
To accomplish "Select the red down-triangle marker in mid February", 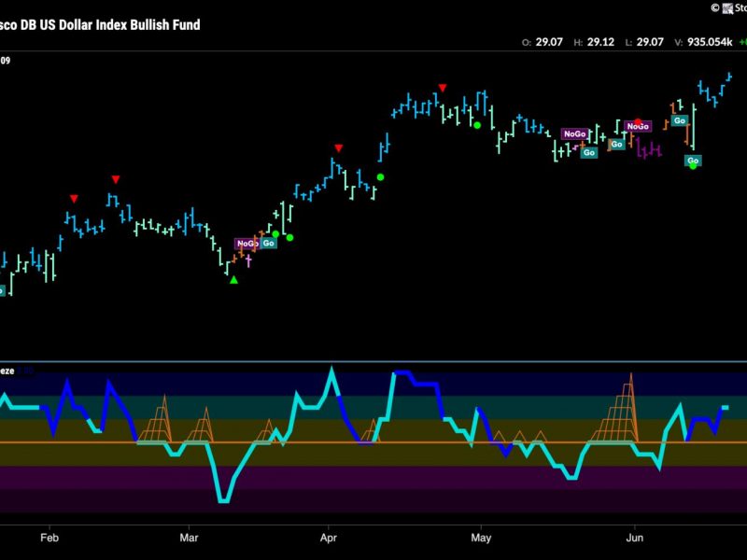I will (x=115, y=179).
